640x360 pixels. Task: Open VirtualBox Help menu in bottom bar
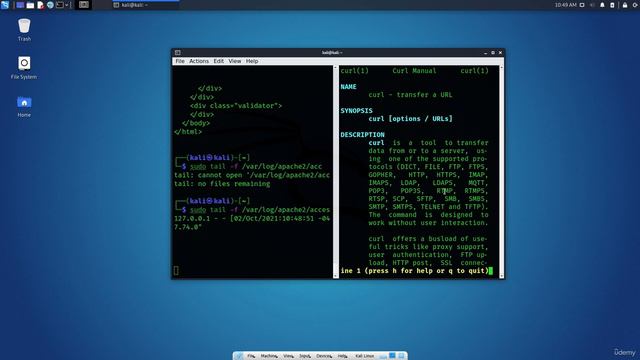(342, 356)
